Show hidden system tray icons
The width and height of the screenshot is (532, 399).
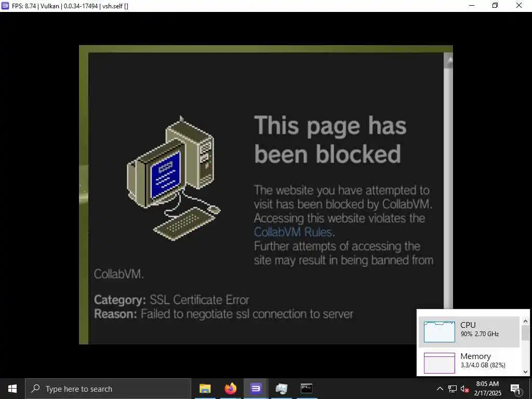tap(440, 389)
